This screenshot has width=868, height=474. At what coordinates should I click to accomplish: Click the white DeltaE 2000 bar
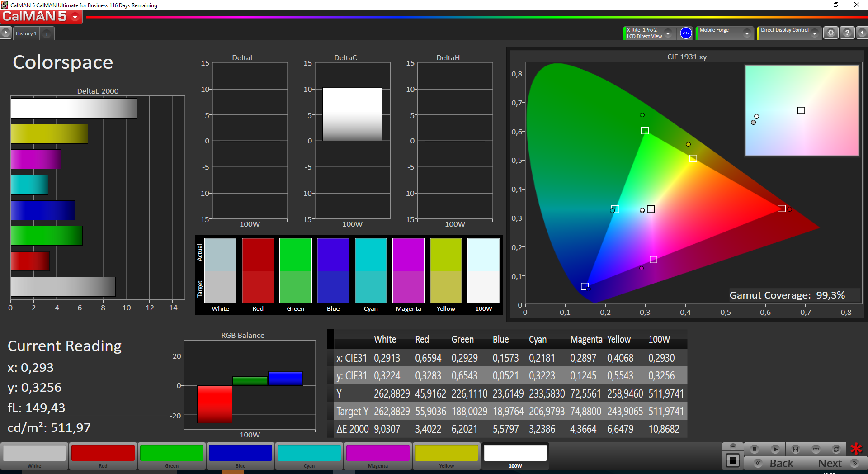[74, 109]
